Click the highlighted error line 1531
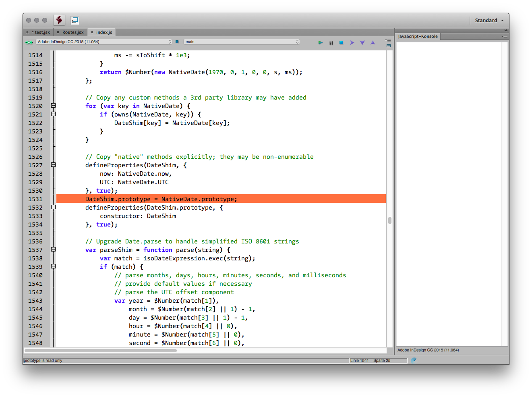This screenshot has width=532, height=397. [x=221, y=199]
